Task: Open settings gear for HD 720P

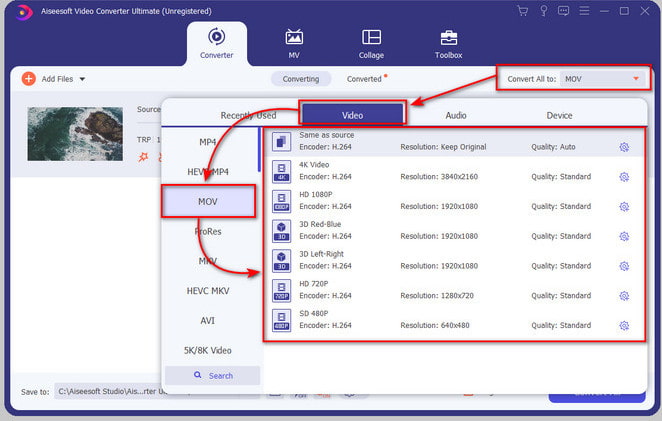Action: [624, 296]
